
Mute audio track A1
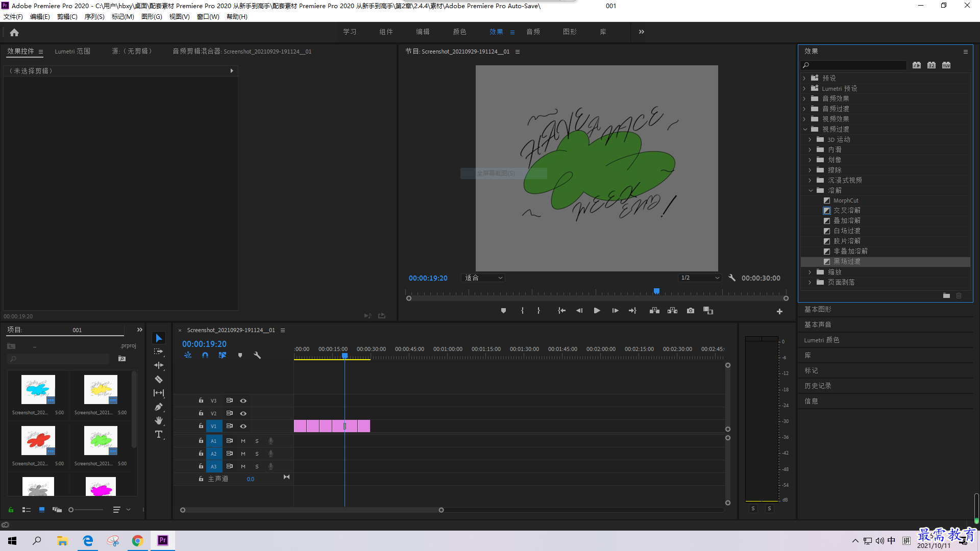243,441
